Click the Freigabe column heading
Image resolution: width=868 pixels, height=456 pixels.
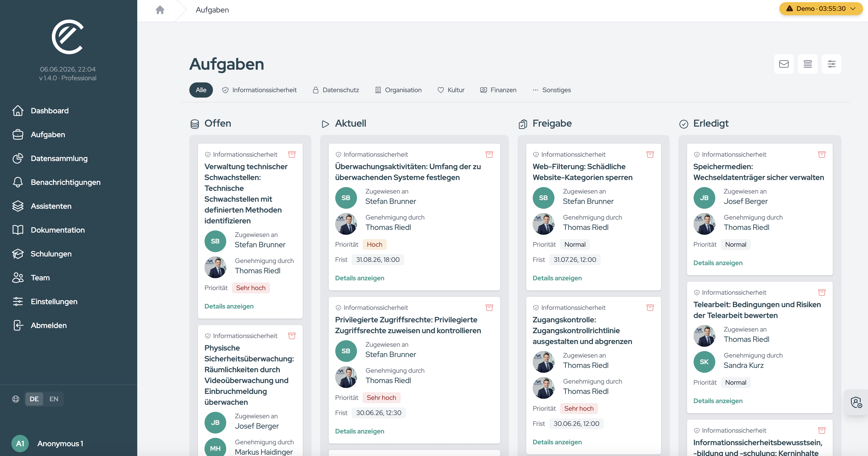click(552, 123)
